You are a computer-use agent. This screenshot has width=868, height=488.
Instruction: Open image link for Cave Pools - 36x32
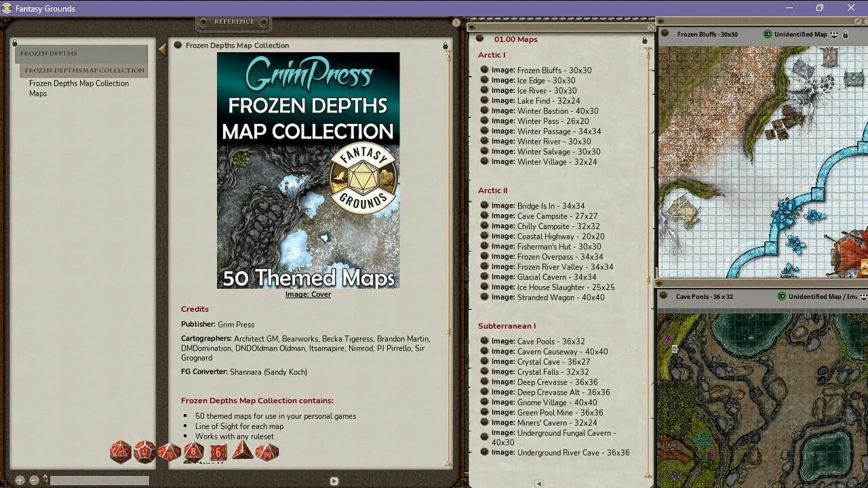484,341
